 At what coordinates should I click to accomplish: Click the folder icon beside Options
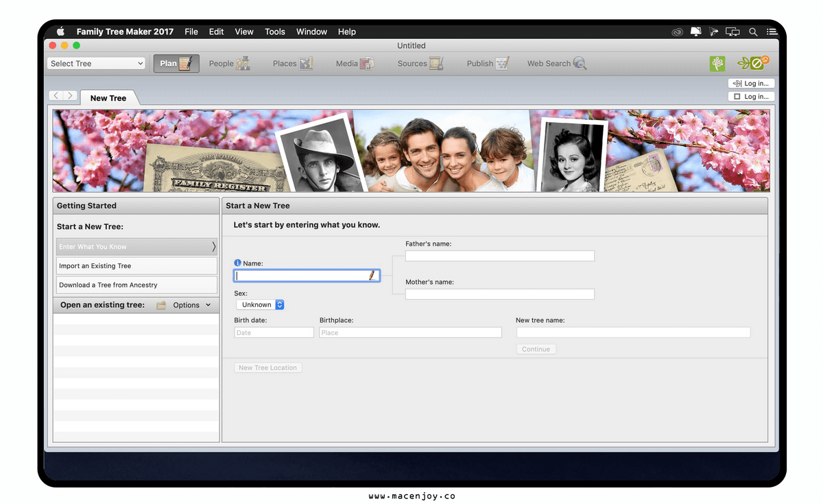pos(161,305)
